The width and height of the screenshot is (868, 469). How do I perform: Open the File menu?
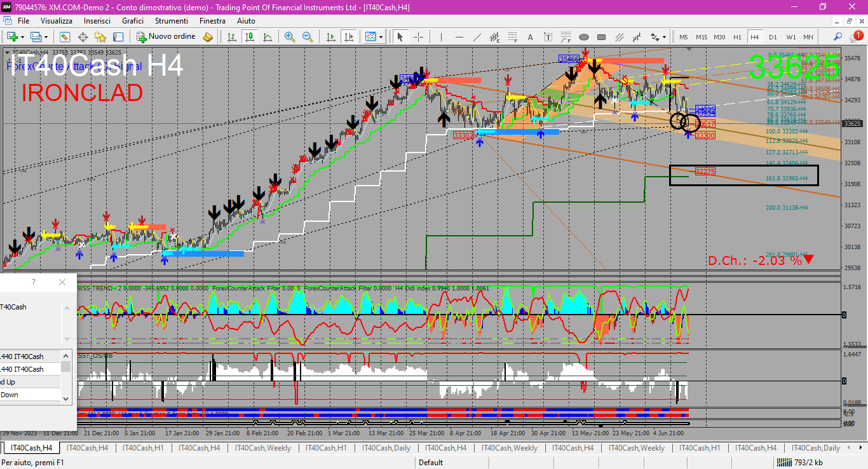[24, 20]
